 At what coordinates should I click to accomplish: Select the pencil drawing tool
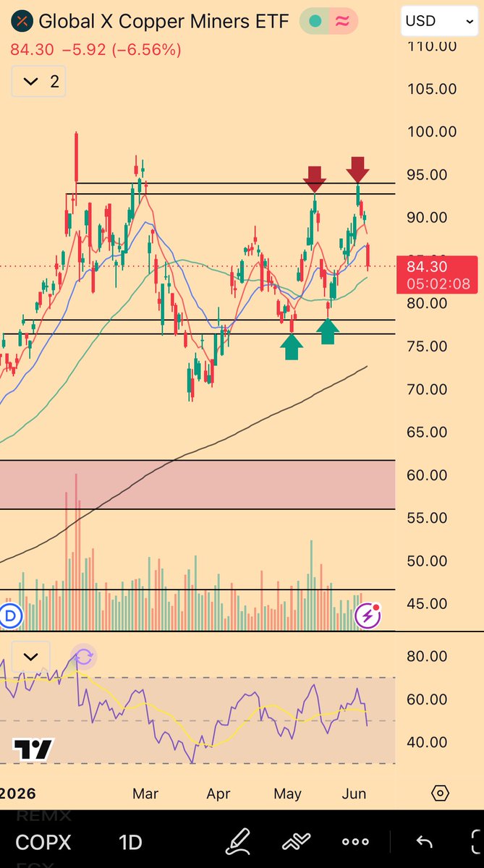pyautogui.click(x=238, y=842)
